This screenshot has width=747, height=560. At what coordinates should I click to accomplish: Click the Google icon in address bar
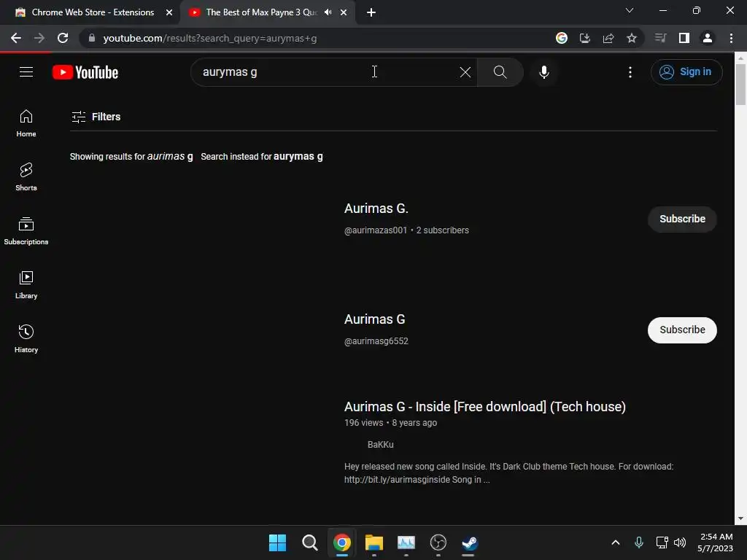561,38
